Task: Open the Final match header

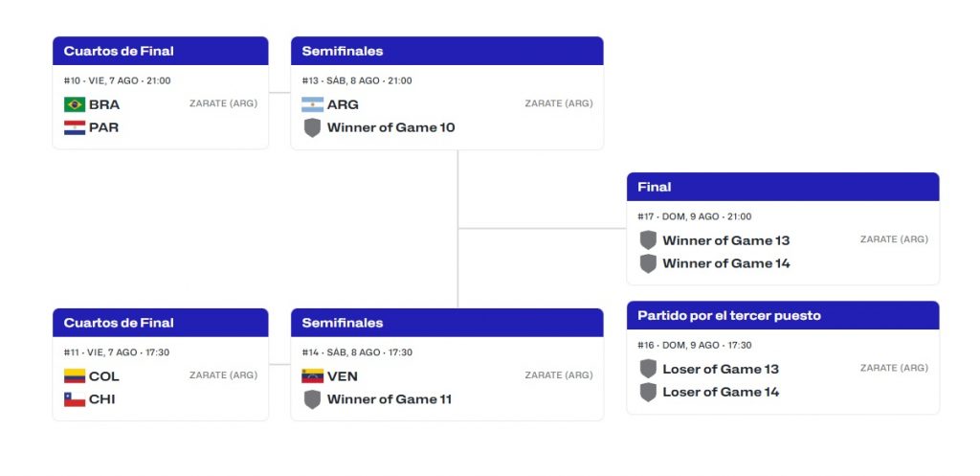Action: [x=783, y=187]
